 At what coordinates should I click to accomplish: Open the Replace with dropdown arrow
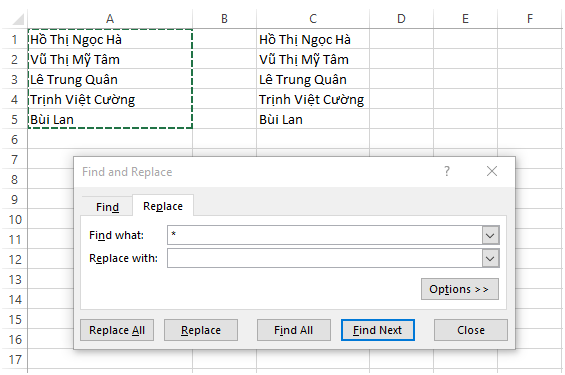pyautogui.click(x=490, y=258)
